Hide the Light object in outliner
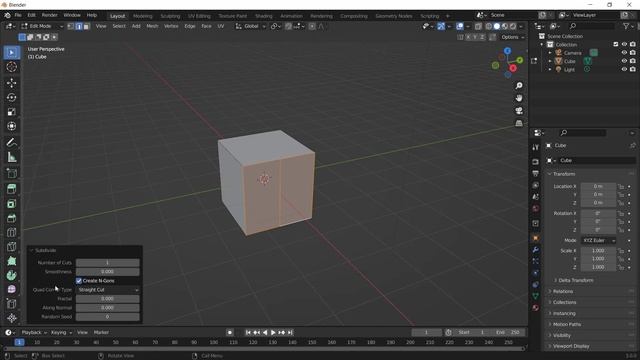This screenshot has width=640, height=360. point(624,69)
